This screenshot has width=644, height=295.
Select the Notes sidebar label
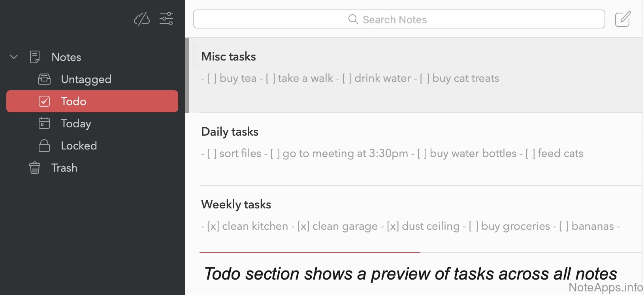66,57
